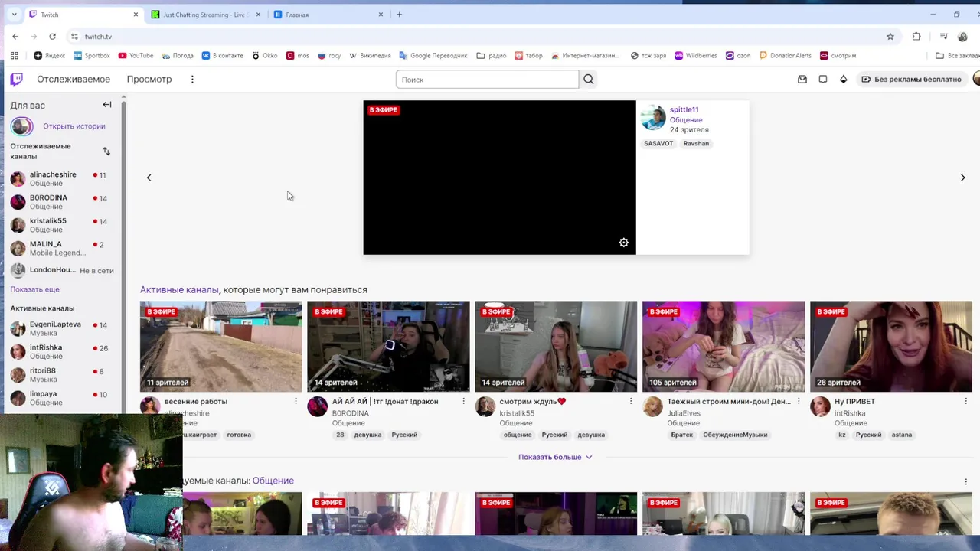Reload the browser page
980x551 pixels.
tap(52, 36)
